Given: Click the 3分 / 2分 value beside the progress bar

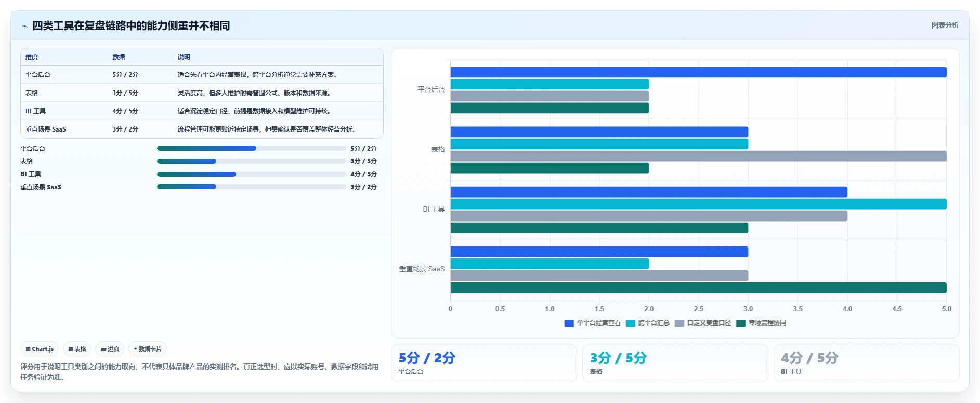Looking at the screenshot, I should 363,187.
